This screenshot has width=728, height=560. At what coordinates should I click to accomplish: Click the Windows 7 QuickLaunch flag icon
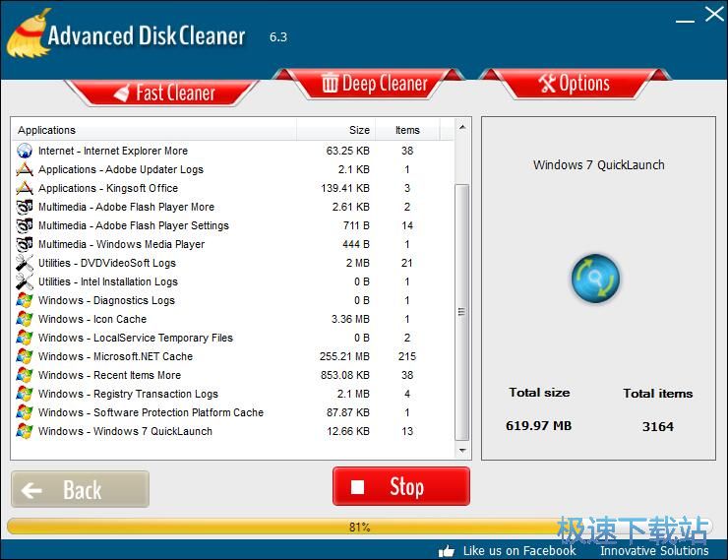tap(25, 431)
